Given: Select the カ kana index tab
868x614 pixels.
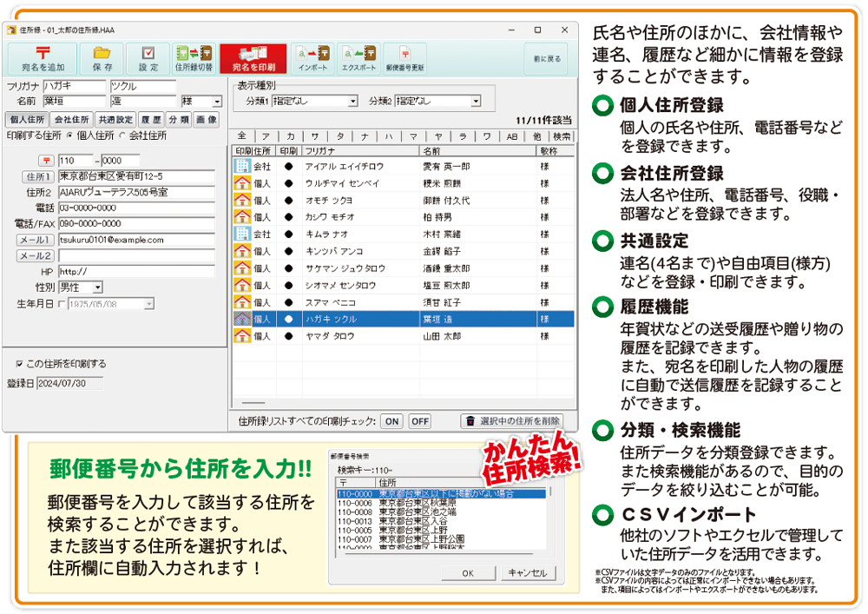Looking at the screenshot, I should (290, 136).
